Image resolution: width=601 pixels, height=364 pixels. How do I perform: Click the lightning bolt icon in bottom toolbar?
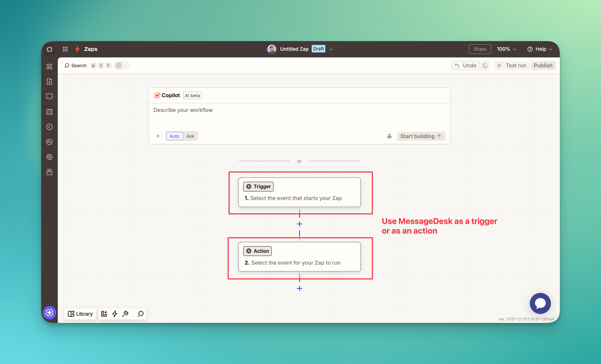pyautogui.click(x=115, y=314)
